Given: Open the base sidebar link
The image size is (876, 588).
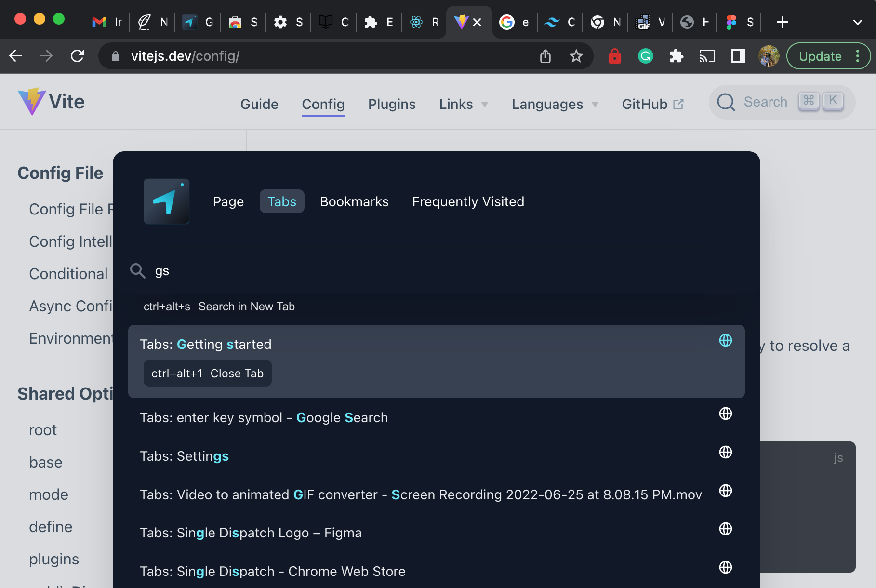Looking at the screenshot, I should point(46,462).
